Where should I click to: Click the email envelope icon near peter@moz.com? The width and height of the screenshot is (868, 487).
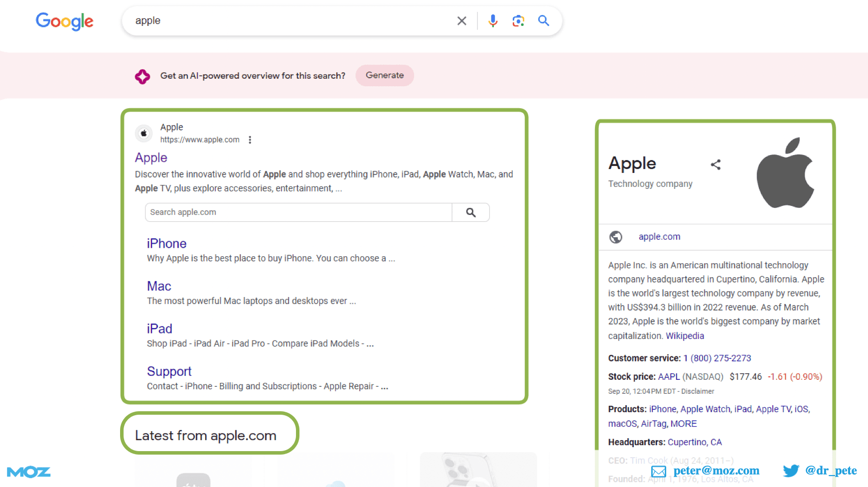click(x=658, y=471)
